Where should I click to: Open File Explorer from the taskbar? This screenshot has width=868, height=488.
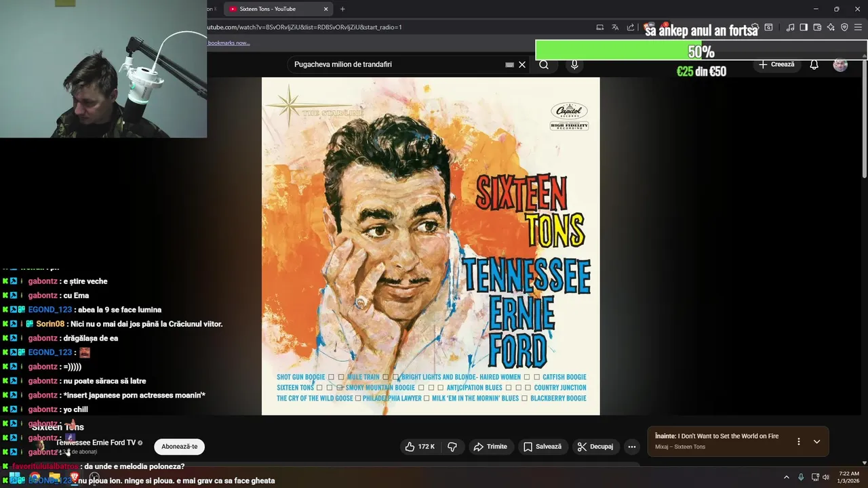click(54, 478)
